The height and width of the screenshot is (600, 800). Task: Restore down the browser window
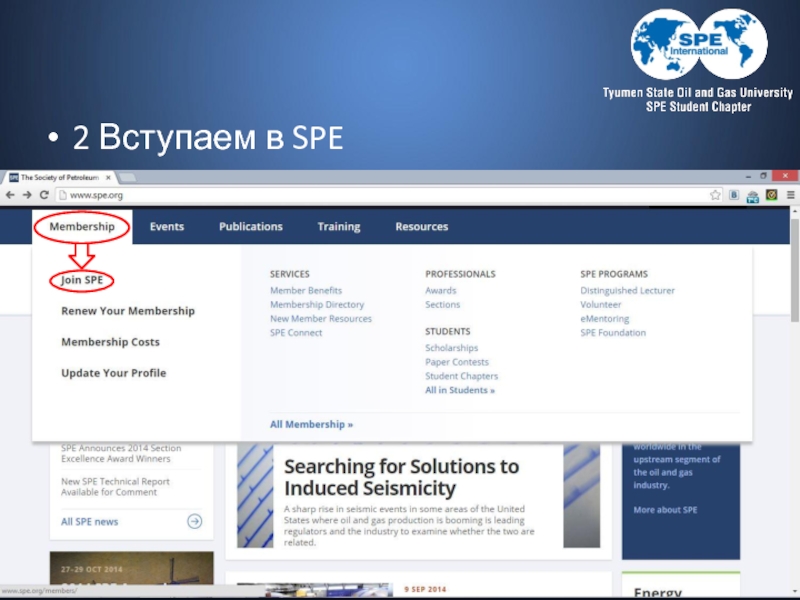[763, 176]
